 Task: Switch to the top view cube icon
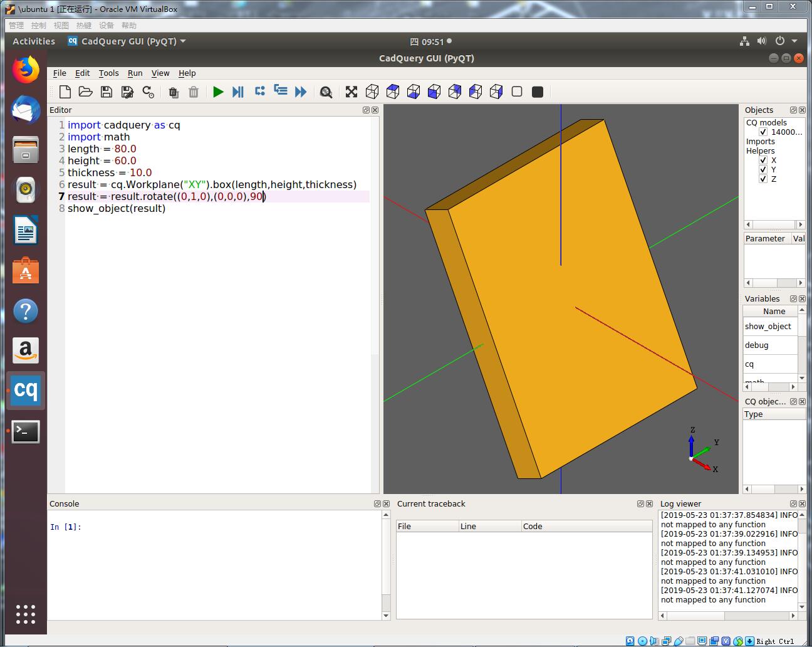[x=393, y=92]
